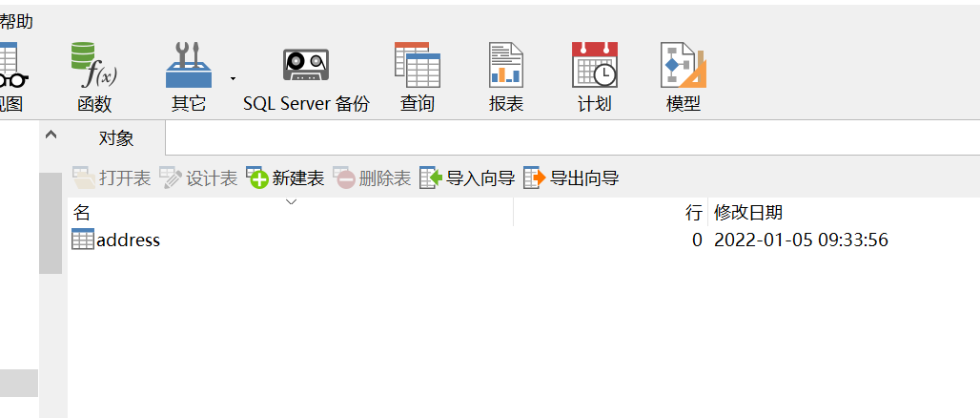Sort by the 修改日期 column header
The width and height of the screenshot is (980, 418).
[x=844, y=213]
